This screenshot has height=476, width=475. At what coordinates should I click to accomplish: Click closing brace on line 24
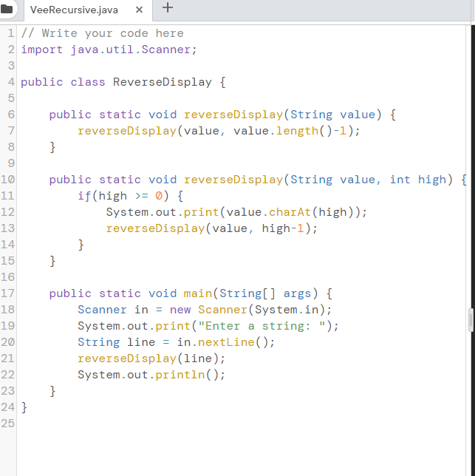(x=24, y=407)
